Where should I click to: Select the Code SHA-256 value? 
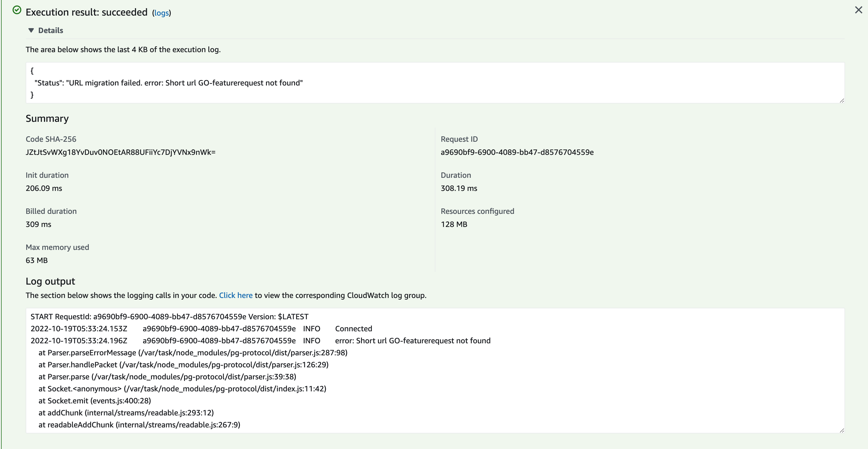pos(120,152)
